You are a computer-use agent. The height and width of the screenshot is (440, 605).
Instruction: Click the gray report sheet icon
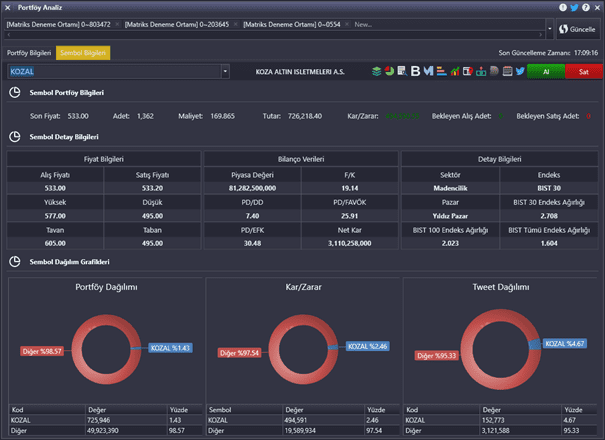(x=494, y=71)
